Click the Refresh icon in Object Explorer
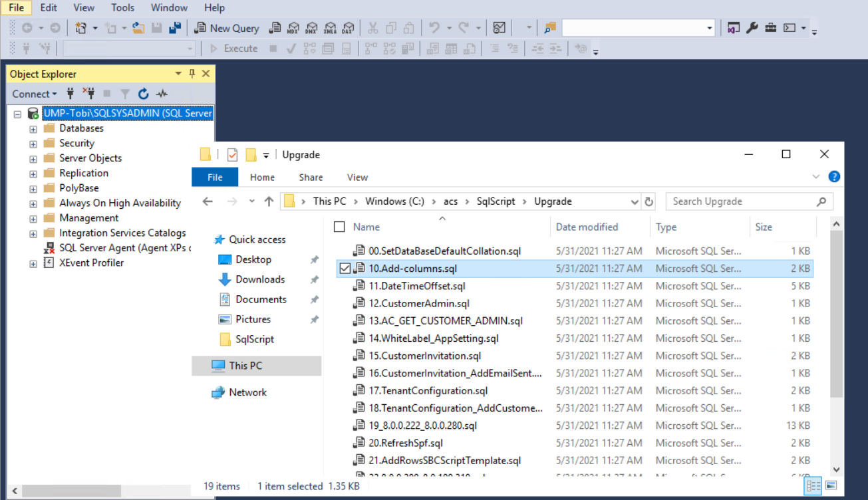Viewport: 868px width, 500px height. click(x=143, y=94)
